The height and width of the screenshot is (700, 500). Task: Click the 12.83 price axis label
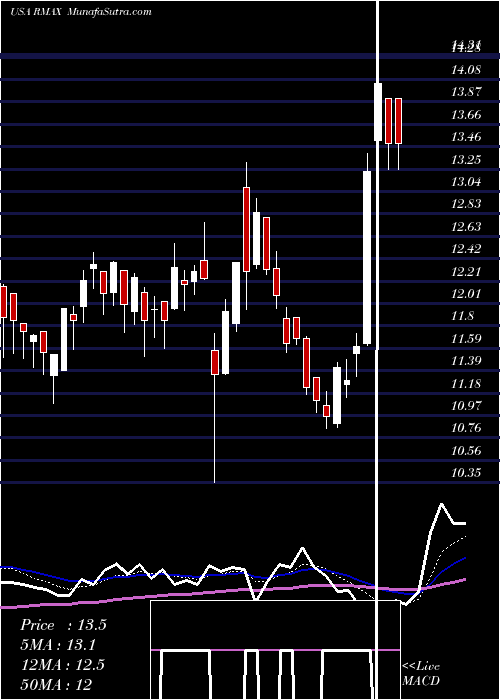[x=466, y=204]
